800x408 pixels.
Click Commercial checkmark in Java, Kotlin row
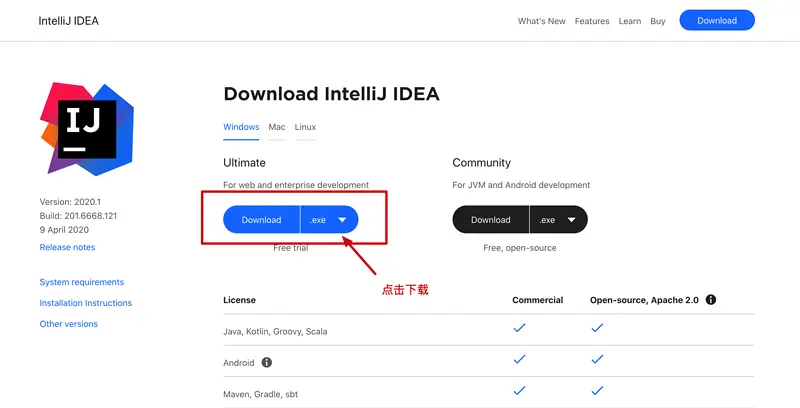(x=519, y=328)
